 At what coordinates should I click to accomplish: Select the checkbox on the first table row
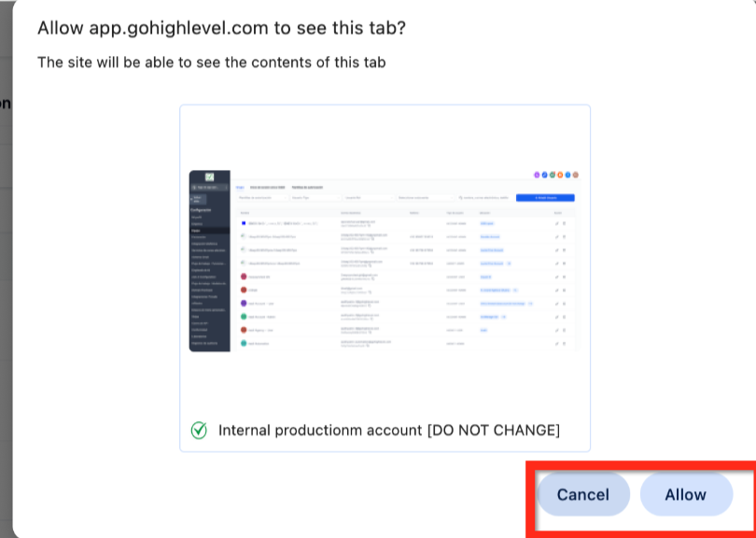coord(244,223)
